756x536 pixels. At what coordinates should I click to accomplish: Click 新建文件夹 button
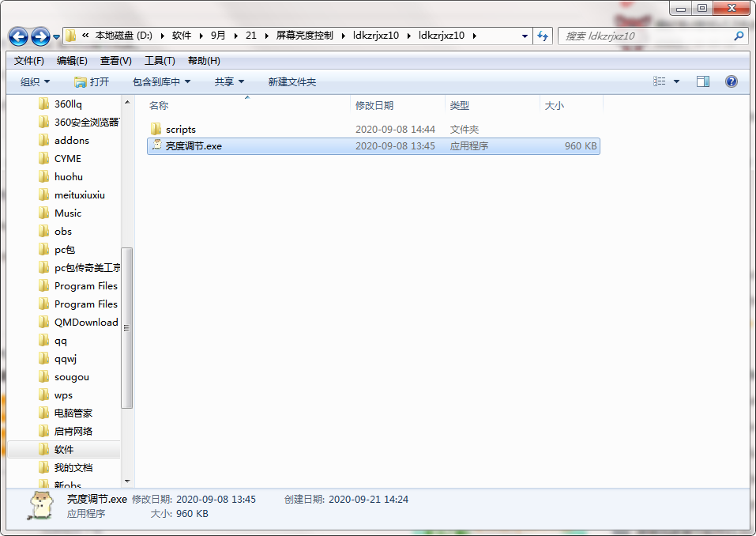[292, 82]
